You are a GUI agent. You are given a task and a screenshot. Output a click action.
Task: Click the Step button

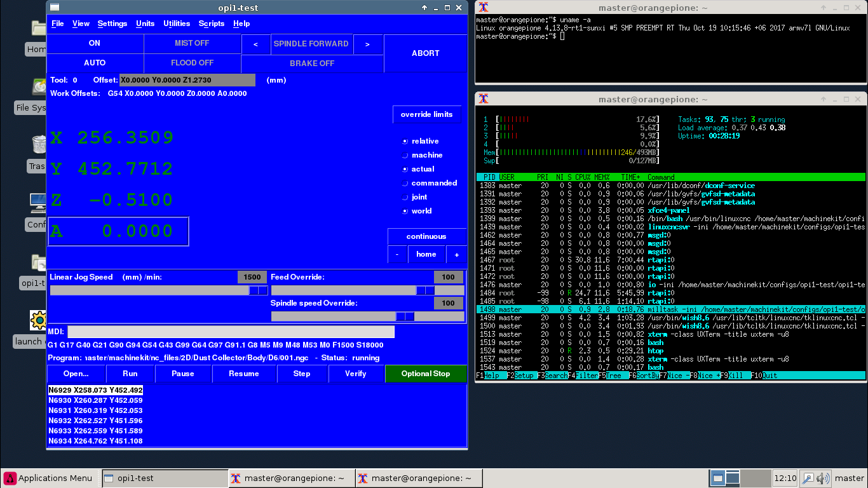(x=302, y=374)
